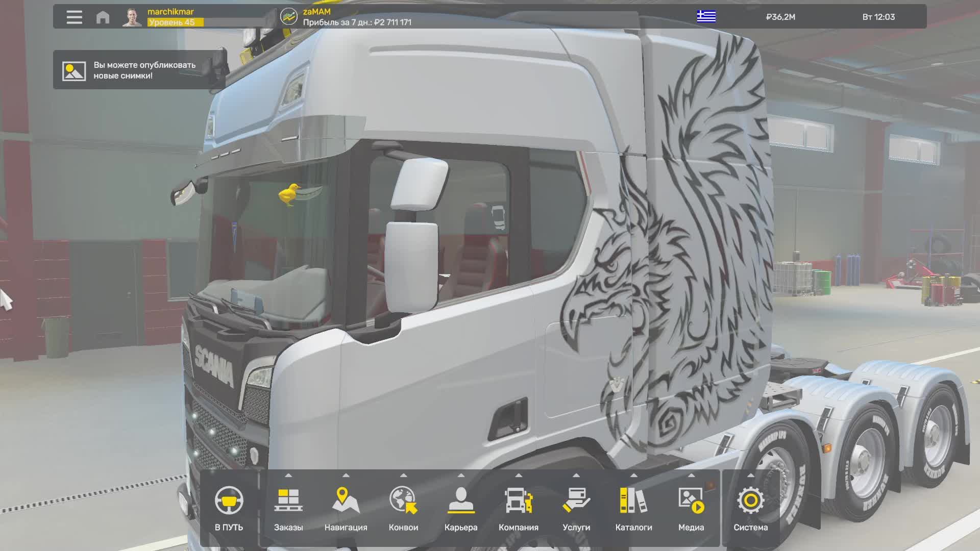Select the Компания menu label
Viewport: 980px width, 551px height.
pyautogui.click(x=519, y=528)
